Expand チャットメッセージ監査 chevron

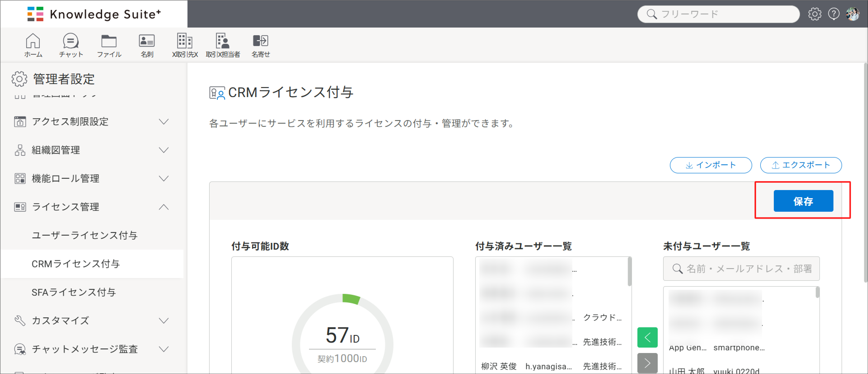164,349
